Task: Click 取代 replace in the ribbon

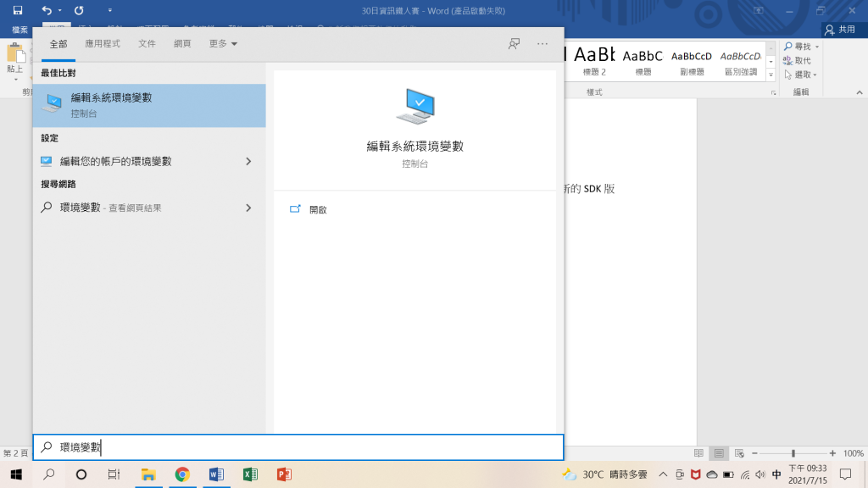Action: tap(797, 61)
